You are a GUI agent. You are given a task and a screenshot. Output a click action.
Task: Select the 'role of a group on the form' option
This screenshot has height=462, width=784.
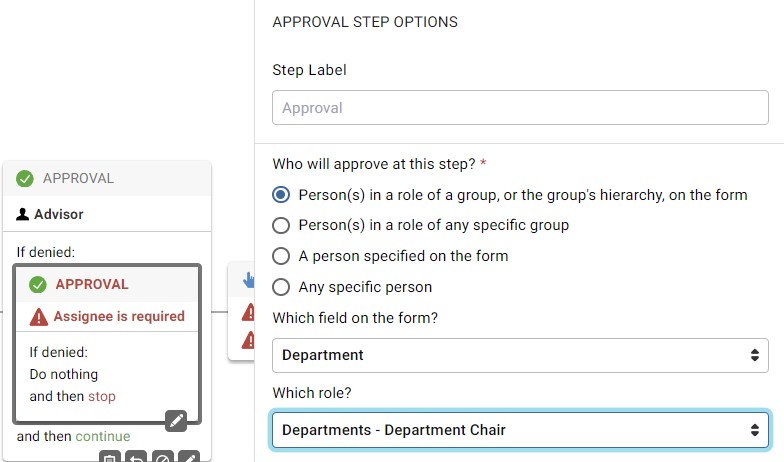(x=281, y=195)
